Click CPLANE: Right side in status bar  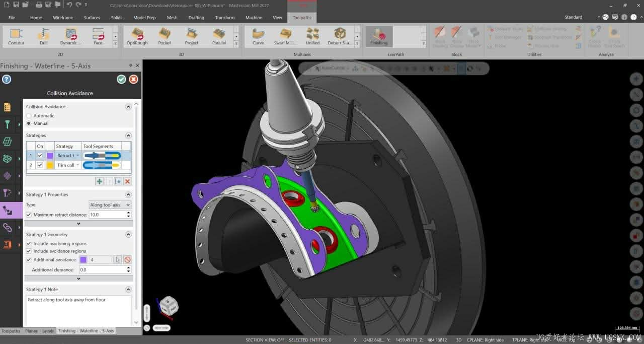[x=485, y=340]
